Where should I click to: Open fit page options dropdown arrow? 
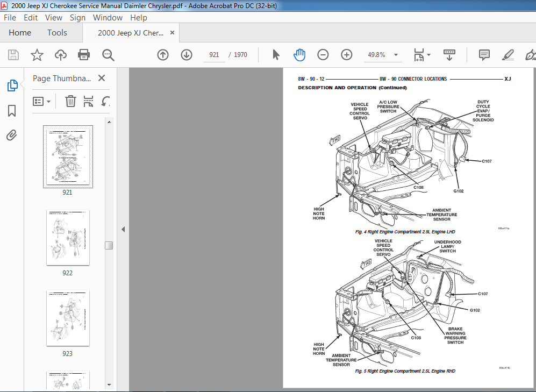(x=428, y=55)
